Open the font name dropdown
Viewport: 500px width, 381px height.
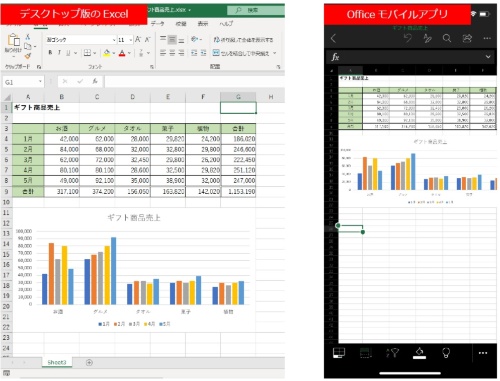coord(114,40)
